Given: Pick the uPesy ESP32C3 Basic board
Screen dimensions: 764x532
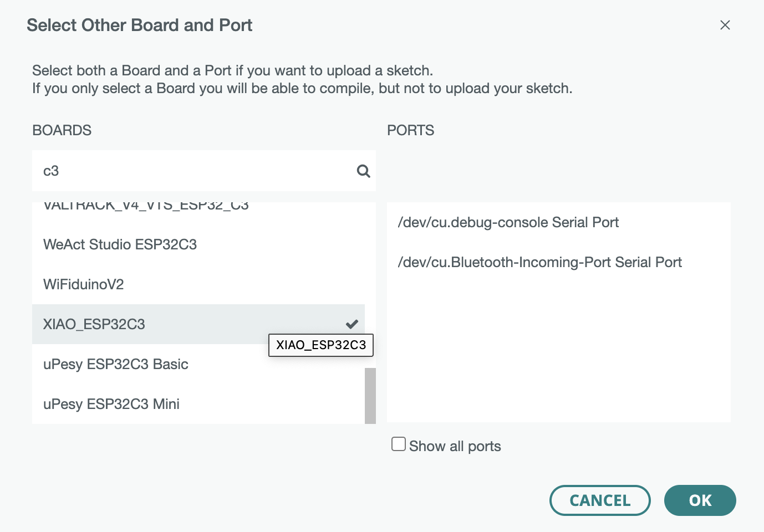Looking at the screenshot, I should (x=116, y=364).
